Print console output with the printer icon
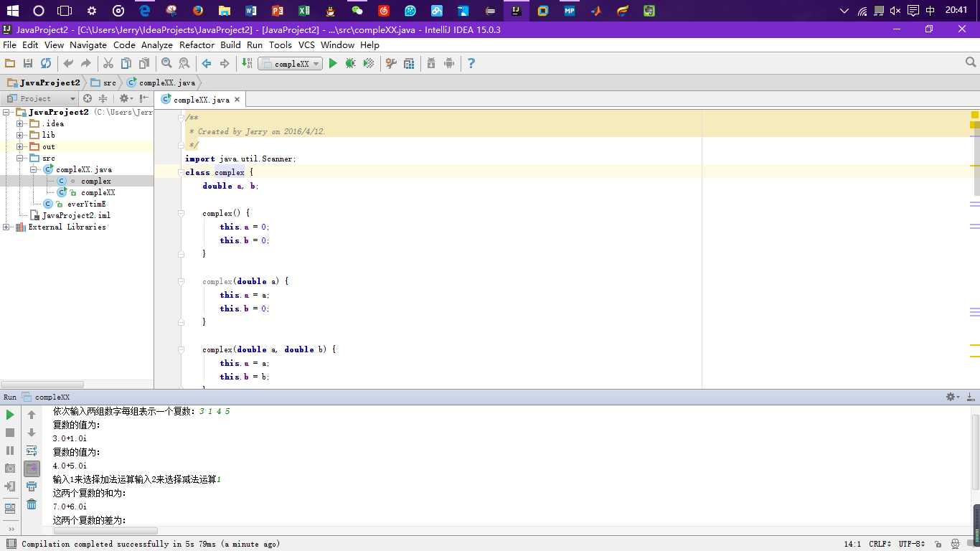The height and width of the screenshot is (551, 980). [32, 486]
